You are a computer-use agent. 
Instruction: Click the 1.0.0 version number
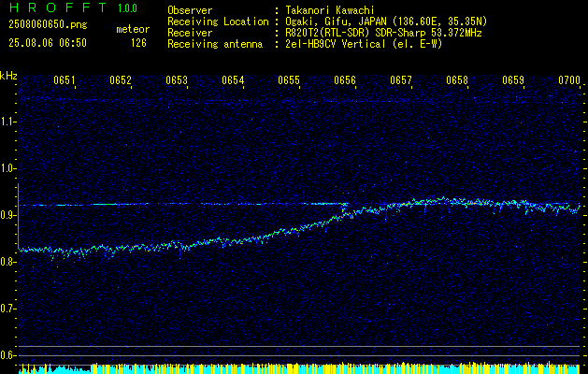tap(127, 8)
